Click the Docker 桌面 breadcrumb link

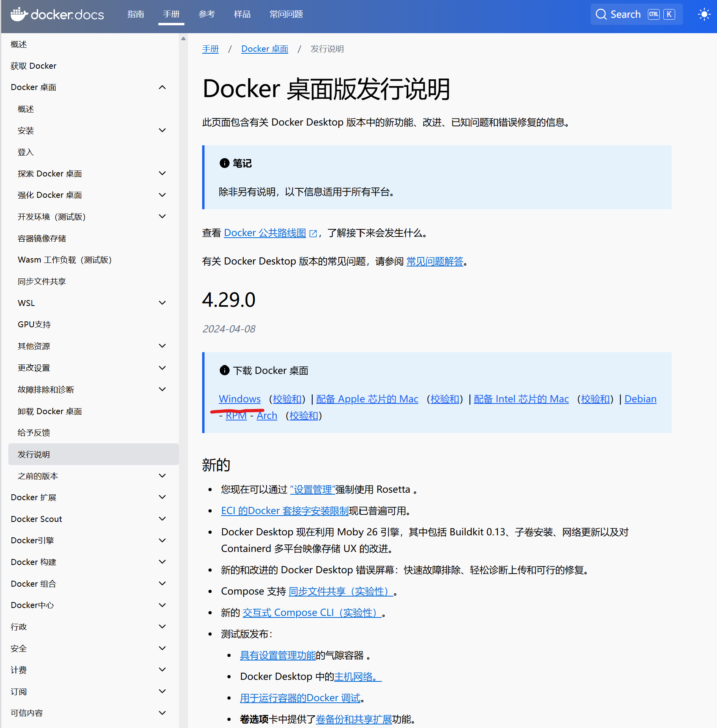point(265,49)
